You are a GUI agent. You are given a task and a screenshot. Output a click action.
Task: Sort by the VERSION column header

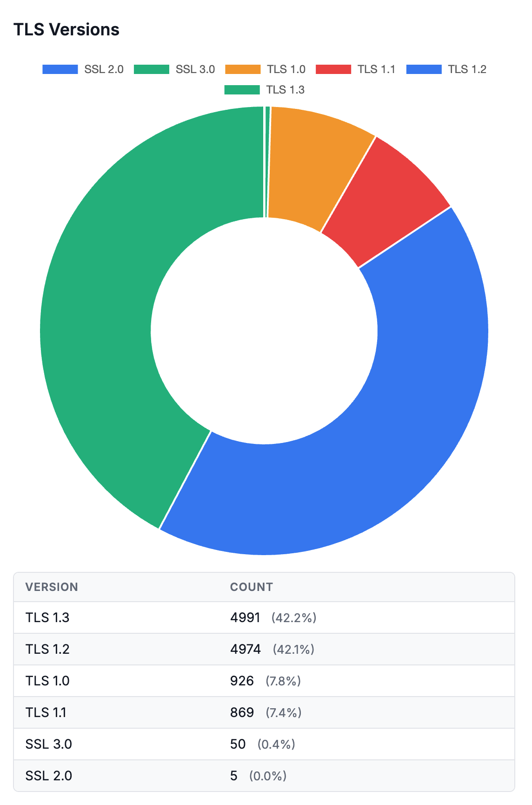[x=52, y=587]
